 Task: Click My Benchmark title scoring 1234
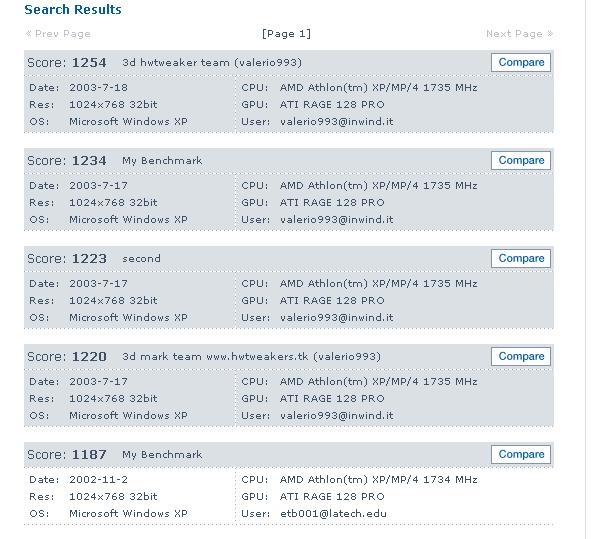pyautogui.click(x=162, y=161)
